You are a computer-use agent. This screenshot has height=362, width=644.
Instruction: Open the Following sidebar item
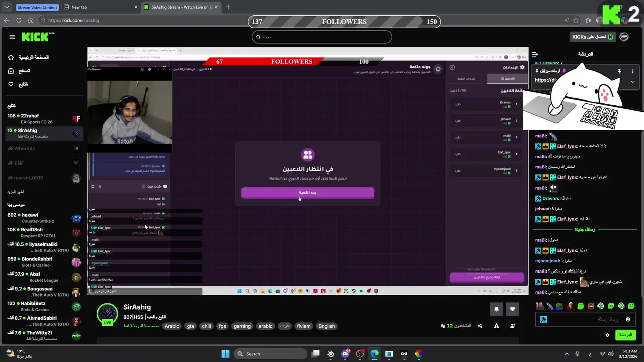[x=18, y=84]
